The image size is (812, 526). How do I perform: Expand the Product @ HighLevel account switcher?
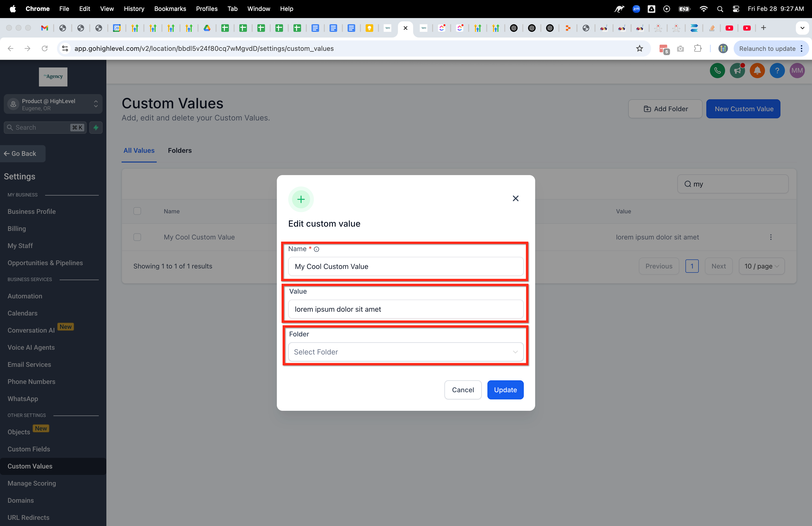[53, 104]
